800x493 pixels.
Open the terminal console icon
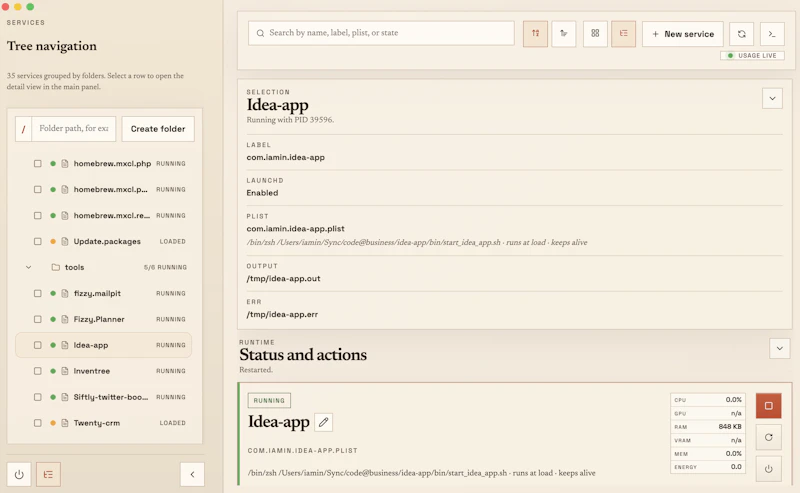772,34
